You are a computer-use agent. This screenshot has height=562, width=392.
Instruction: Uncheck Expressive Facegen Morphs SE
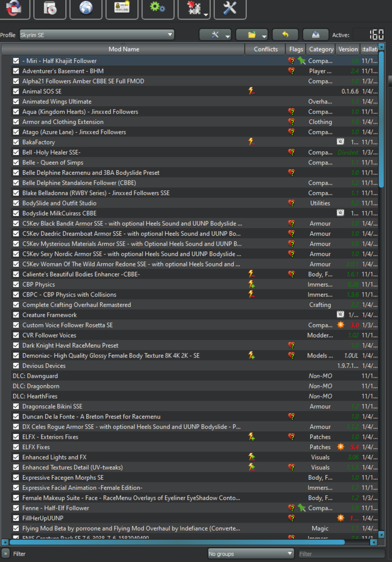pos(16,477)
